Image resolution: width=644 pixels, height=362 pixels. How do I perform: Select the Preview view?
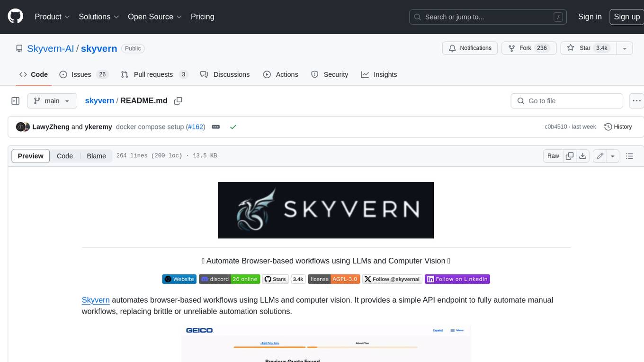(x=31, y=156)
